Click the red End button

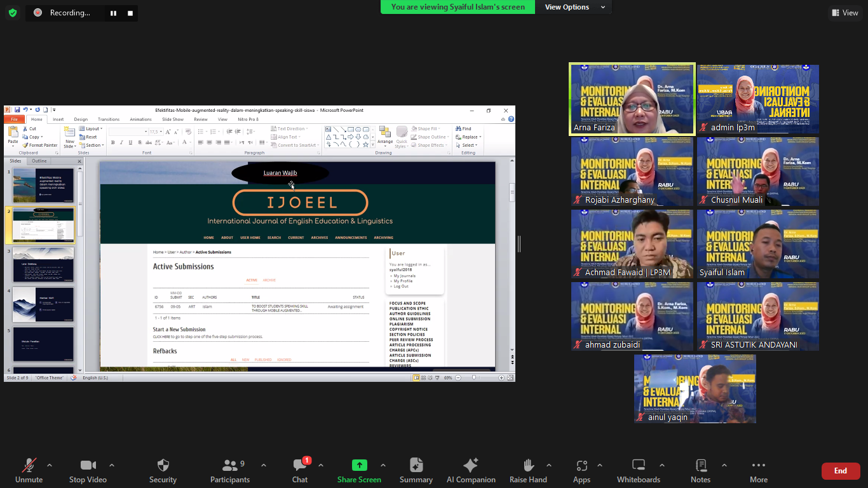coord(840,471)
